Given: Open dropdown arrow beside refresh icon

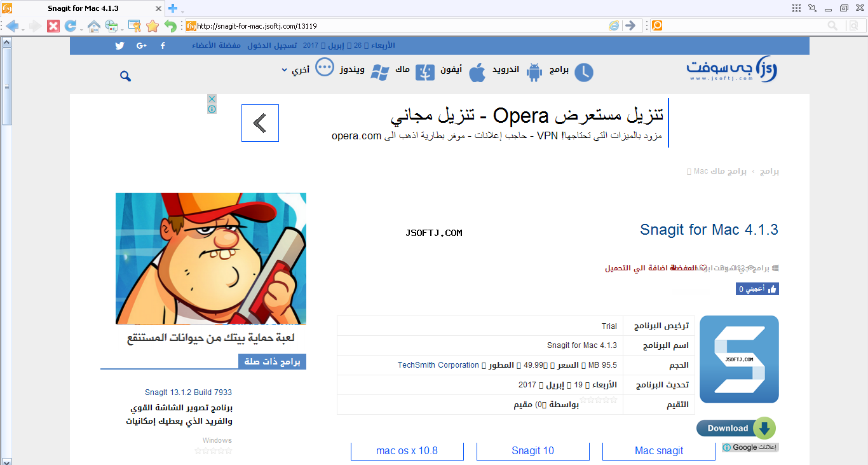Looking at the screenshot, I should (x=81, y=29).
